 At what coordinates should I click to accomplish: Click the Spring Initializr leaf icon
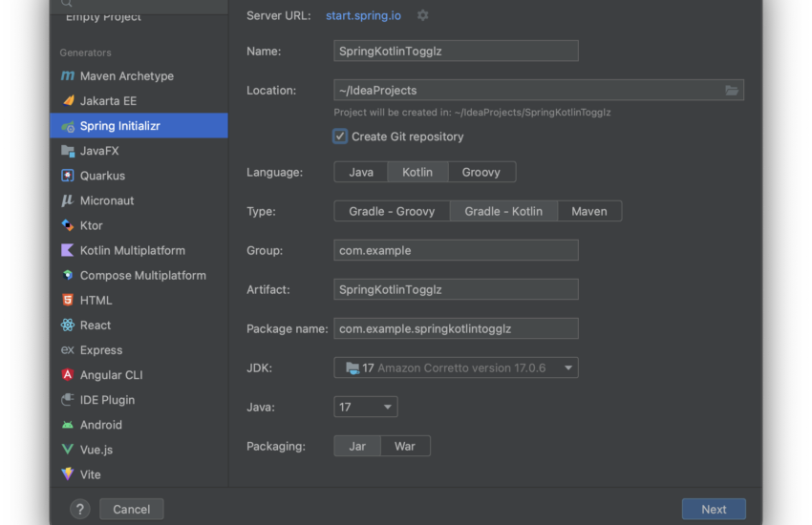click(x=67, y=126)
